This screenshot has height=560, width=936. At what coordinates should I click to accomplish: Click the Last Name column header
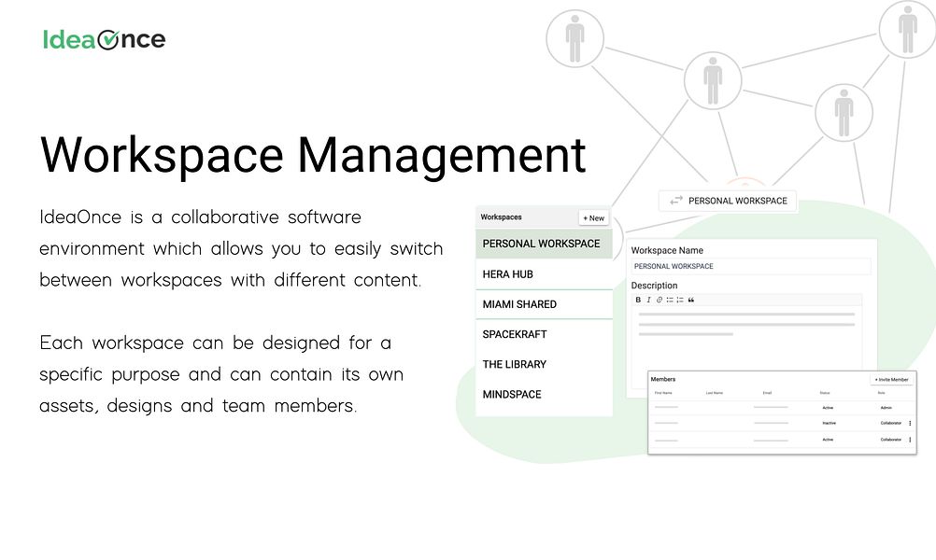(x=715, y=393)
